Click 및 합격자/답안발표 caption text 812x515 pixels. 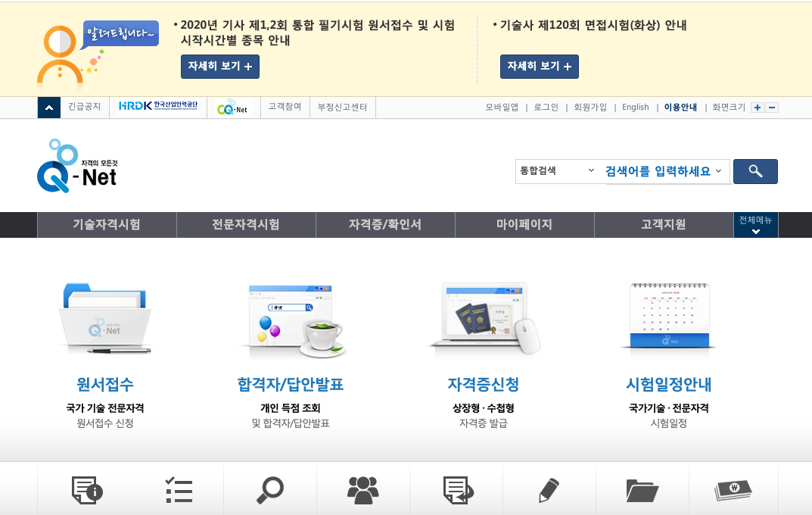point(291,423)
